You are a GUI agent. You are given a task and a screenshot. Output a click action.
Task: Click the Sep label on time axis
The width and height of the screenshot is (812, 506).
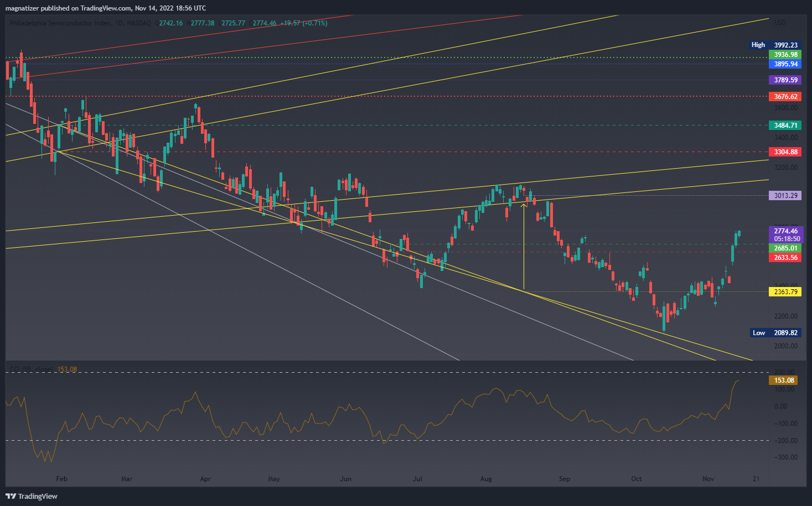point(564,478)
